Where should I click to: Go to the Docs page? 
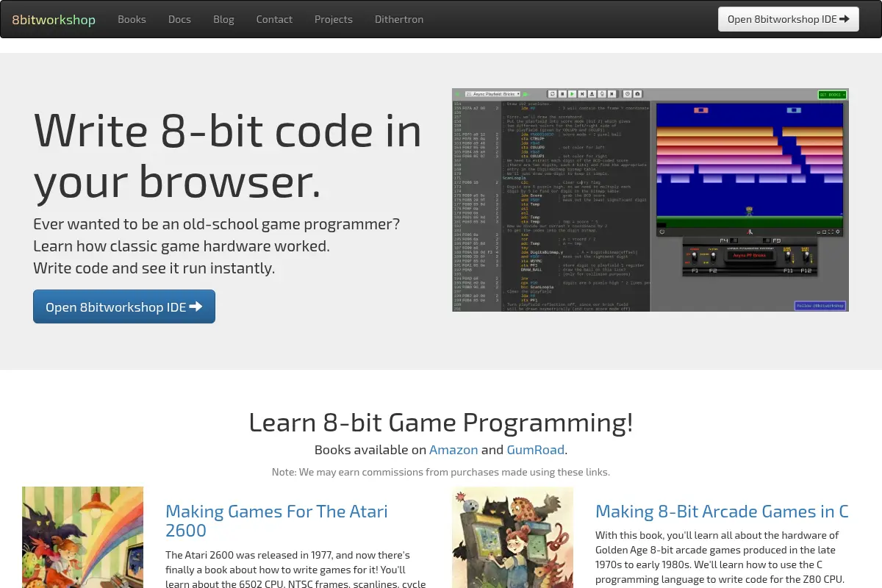point(179,20)
